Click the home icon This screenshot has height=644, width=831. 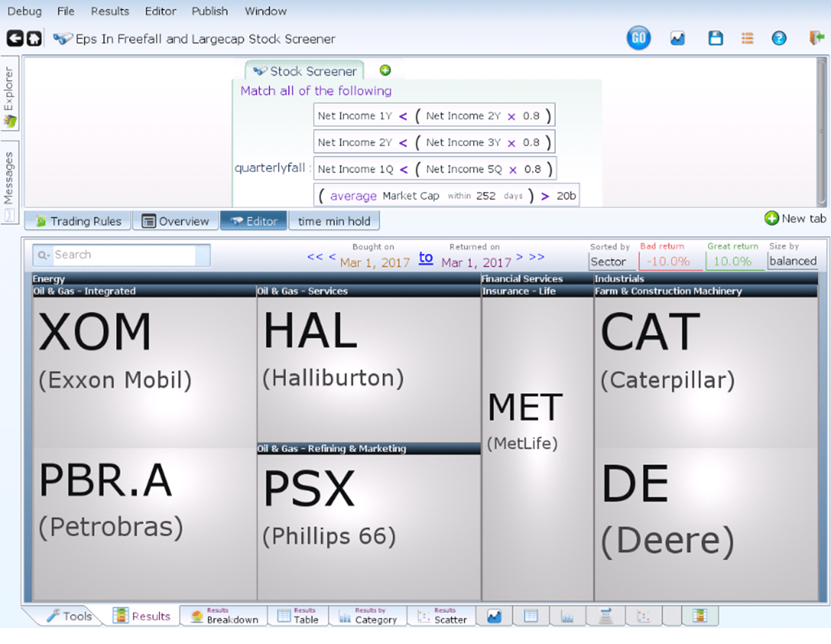coord(34,38)
